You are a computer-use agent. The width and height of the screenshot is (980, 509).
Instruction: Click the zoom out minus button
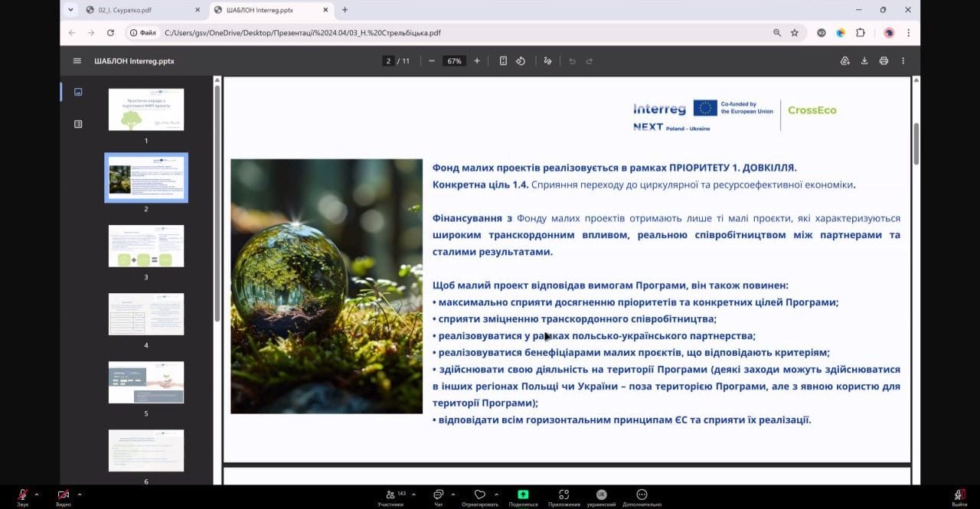[432, 61]
